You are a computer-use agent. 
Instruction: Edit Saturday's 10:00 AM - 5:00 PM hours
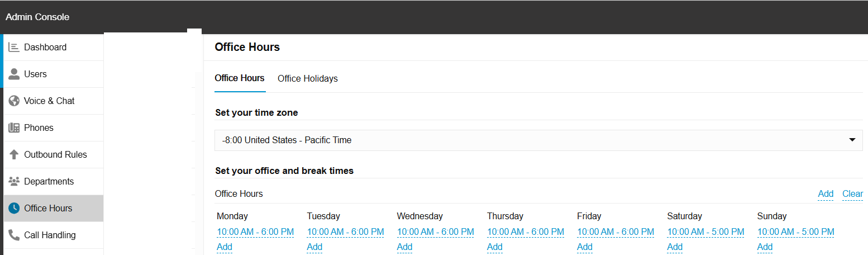[x=705, y=232]
